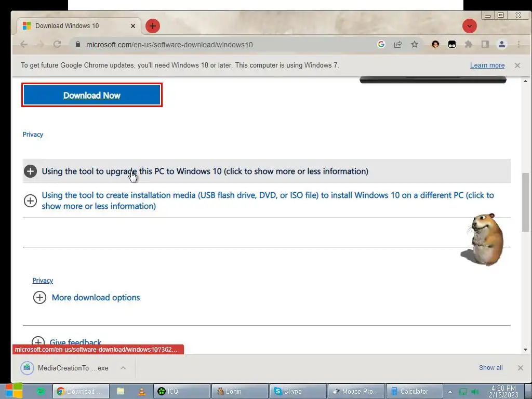
Task: Bookmark the page with the star icon
Action: click(x=414, y=45)
